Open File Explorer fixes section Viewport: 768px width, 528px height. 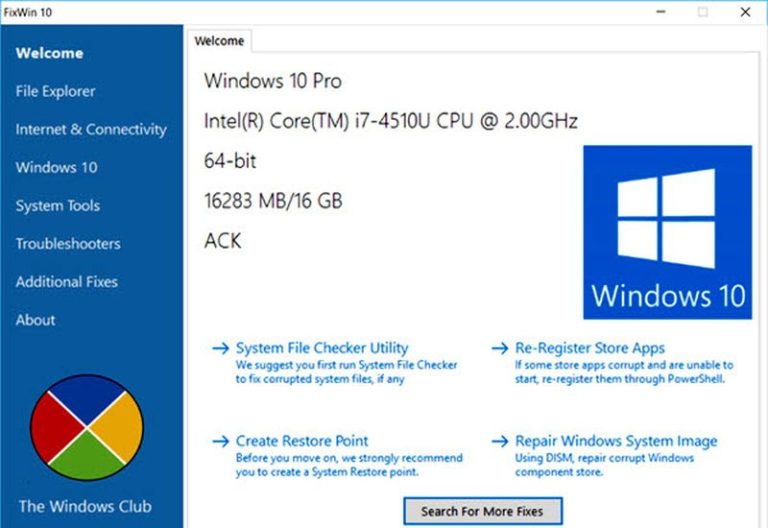pos(55,91)
